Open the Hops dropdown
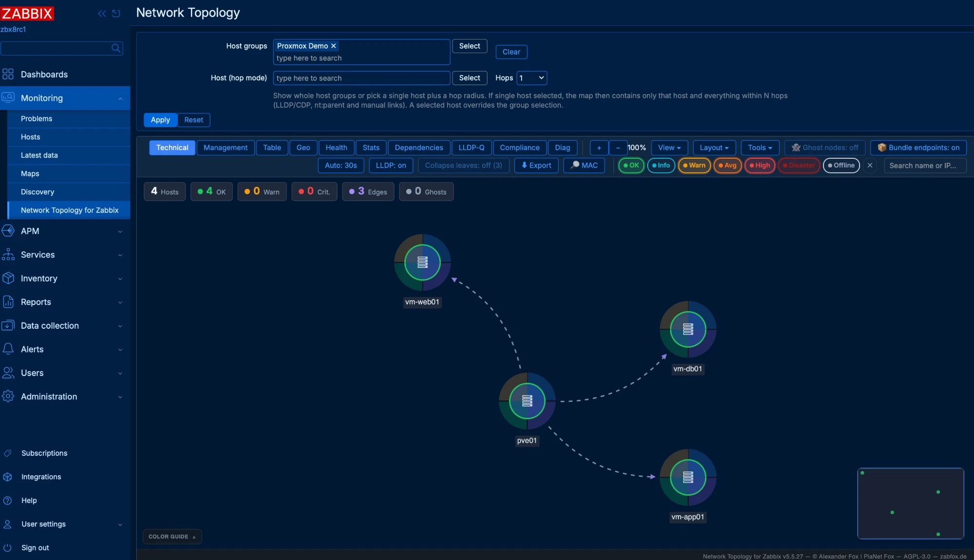Screen dimensions: 974x560 [x=532, y=78]
